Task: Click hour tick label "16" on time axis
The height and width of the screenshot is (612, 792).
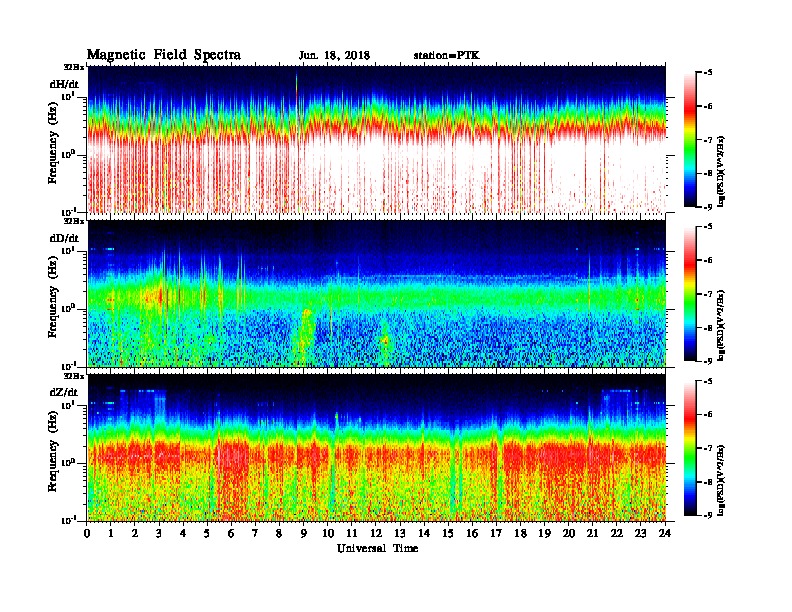Action: click(472, 533)
